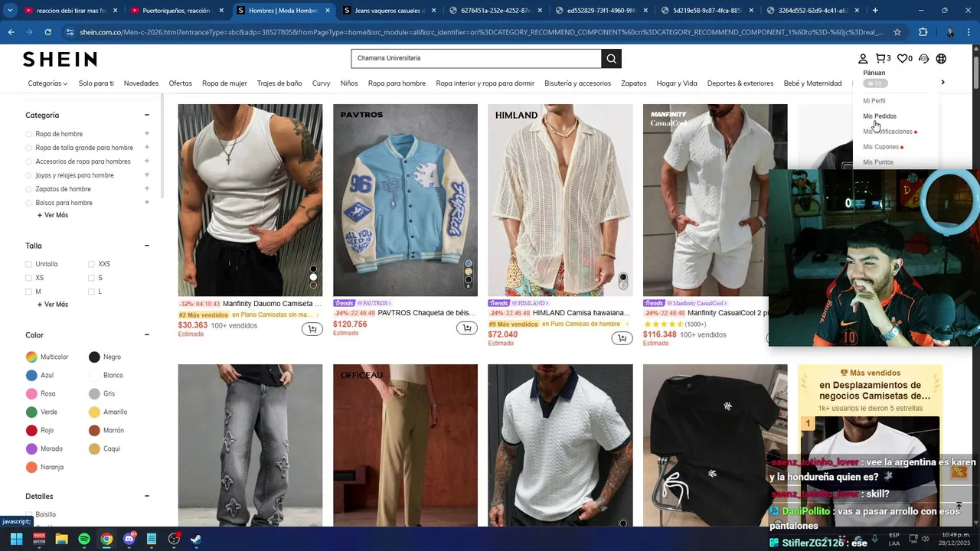Open Ofertas in navigation bar

tap(181, 83)
